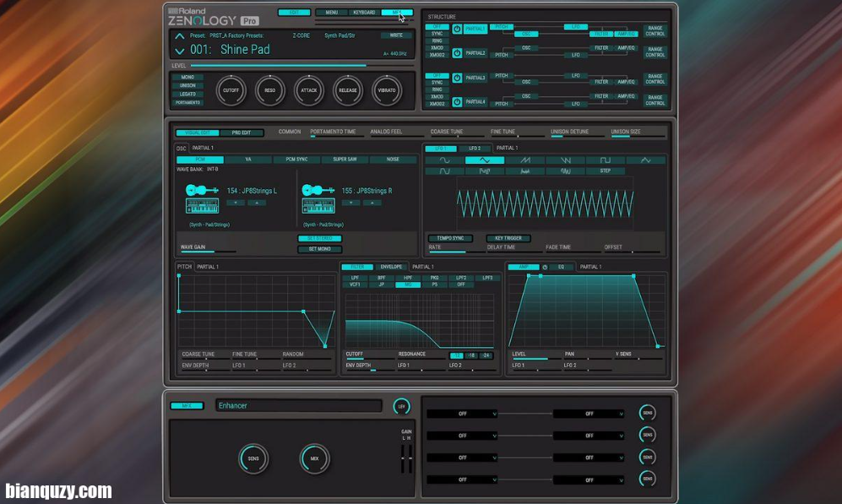Toggle LEGATO mode
The image size is (842, 504).
point(187,94)
